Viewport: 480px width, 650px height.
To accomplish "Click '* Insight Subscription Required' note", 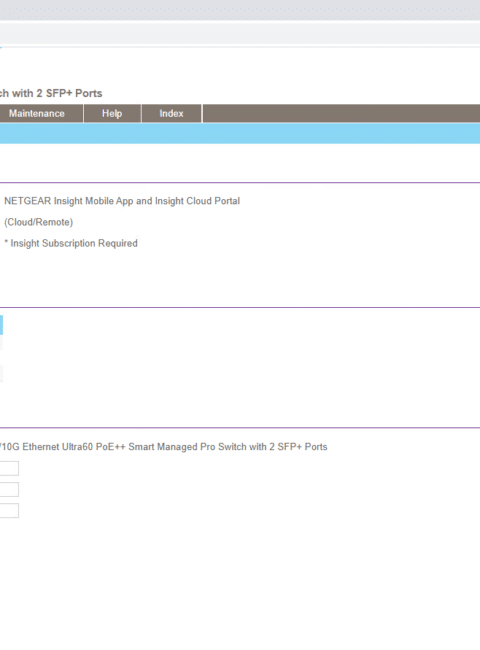I will tap(71, 243).
